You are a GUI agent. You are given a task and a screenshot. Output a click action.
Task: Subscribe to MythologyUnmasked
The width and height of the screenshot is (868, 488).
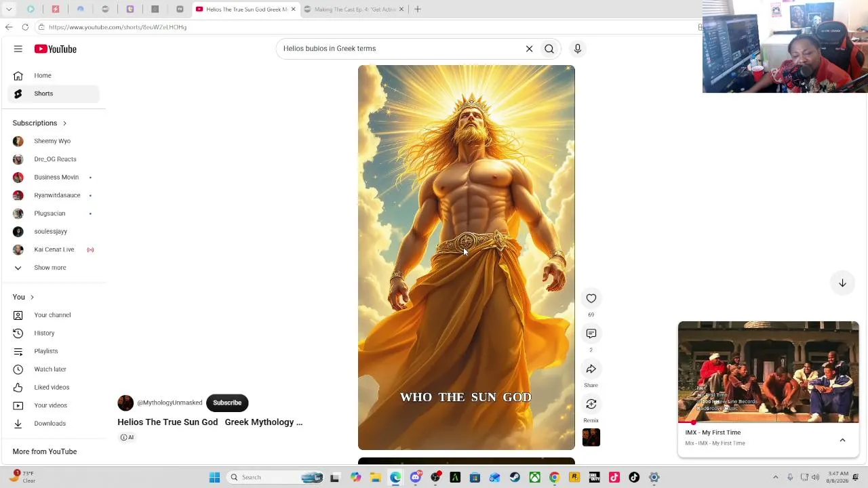pos(227,403)
